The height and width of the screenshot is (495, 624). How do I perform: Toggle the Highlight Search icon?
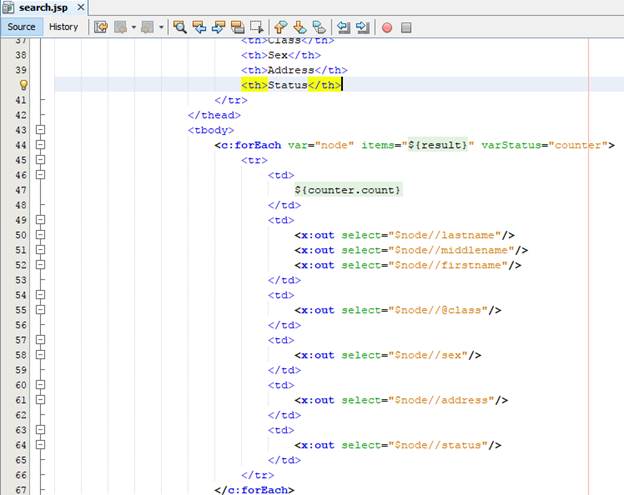click(238, 27)
